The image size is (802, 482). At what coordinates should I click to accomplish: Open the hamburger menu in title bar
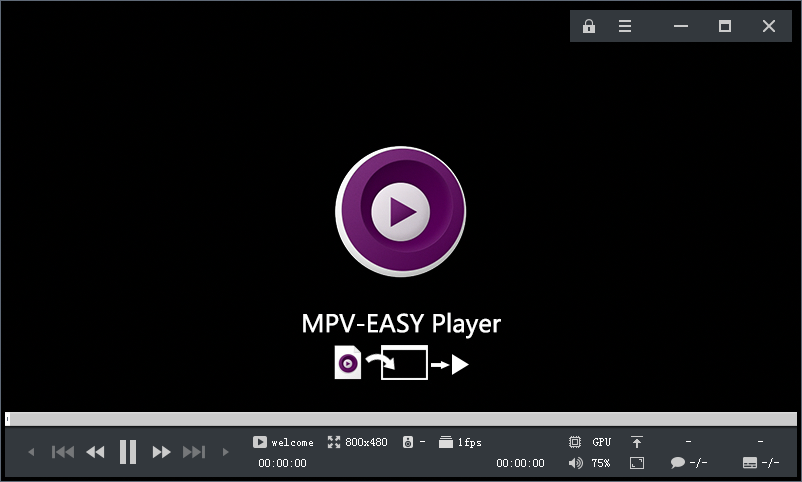(625, 26)
